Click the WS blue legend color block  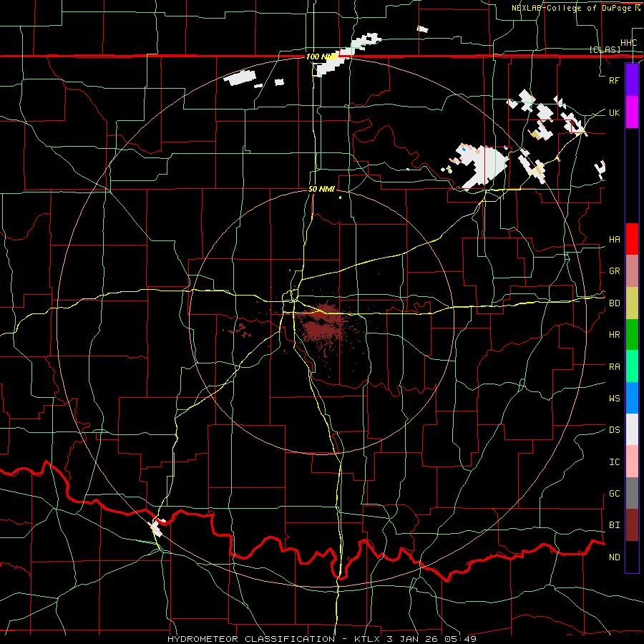coord(632,398)
